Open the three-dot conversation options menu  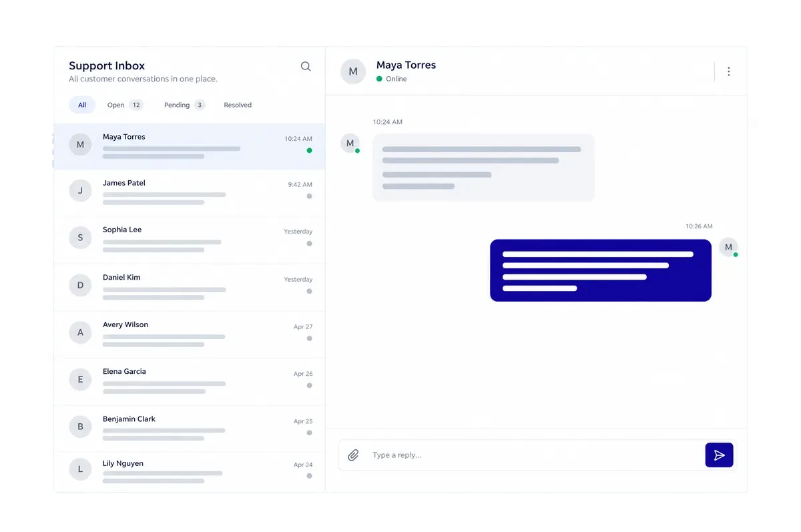(728, 71)
